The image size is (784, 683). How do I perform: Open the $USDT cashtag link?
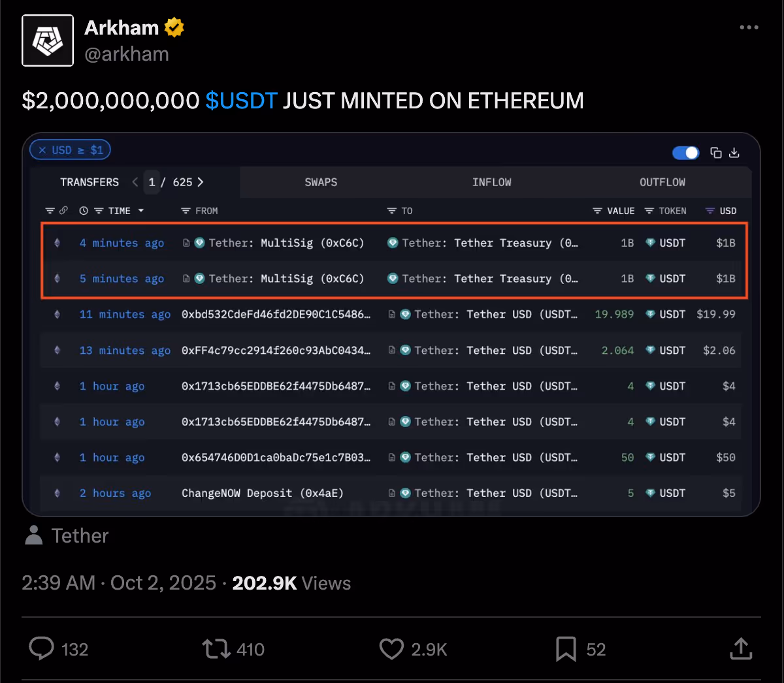[x=241, y=101]
